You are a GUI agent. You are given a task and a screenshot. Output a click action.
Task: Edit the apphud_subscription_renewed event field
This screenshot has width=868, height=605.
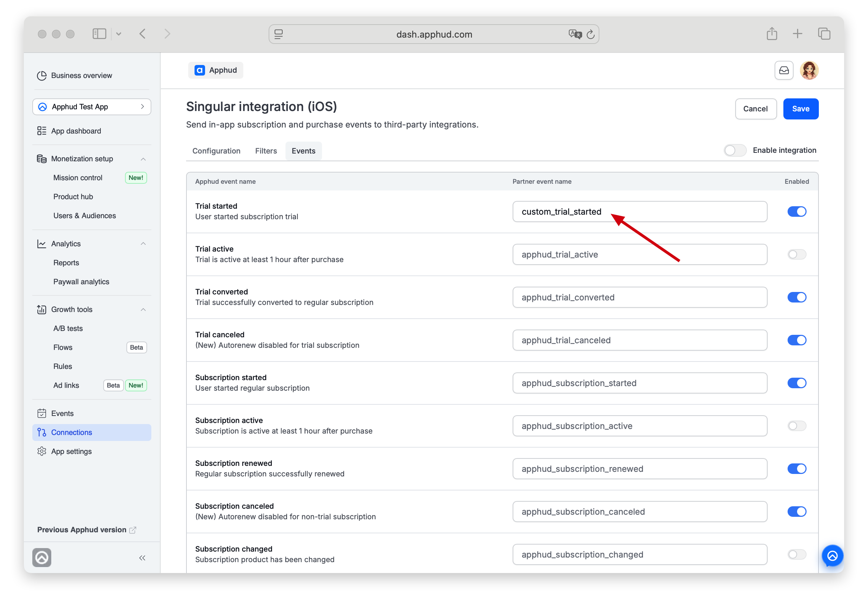(x=640, y=469)
